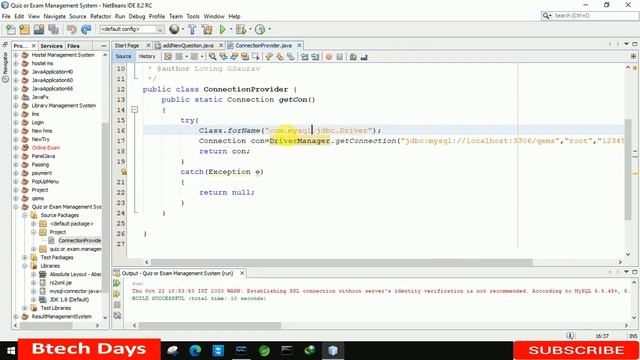
Task: Click the editor horizontal scrollbar
Action: (342, 262)
